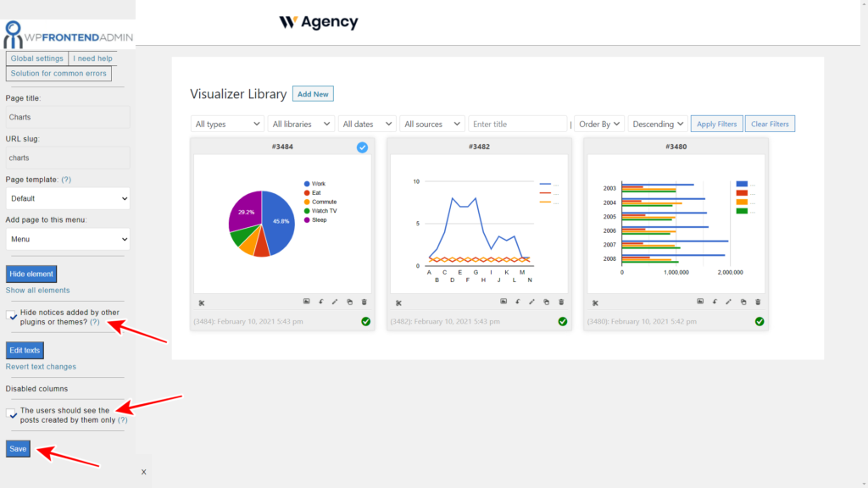Open the All types dropdown
The height and width of the screenshot is (488, 868).
[226, 123]
